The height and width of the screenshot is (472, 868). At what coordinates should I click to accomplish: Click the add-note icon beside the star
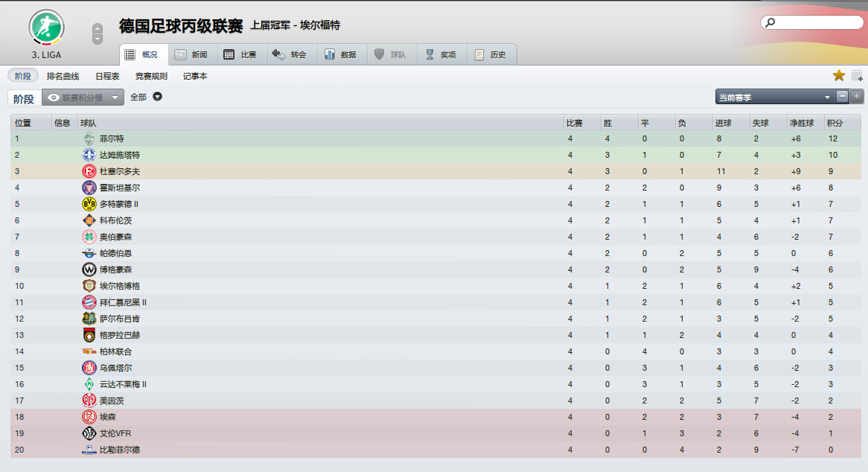click(x=857, y=75)
